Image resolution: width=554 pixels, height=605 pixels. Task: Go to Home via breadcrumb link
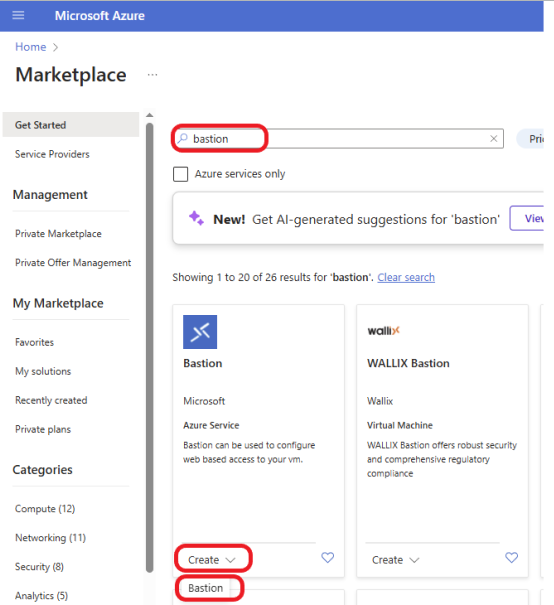(30, 47)
